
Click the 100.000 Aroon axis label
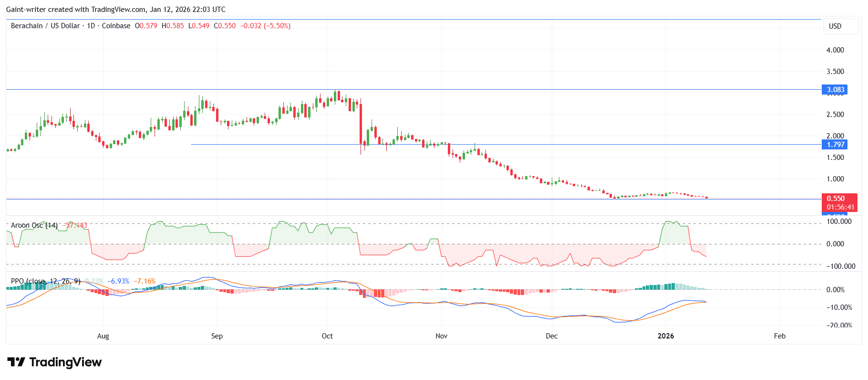839,222
